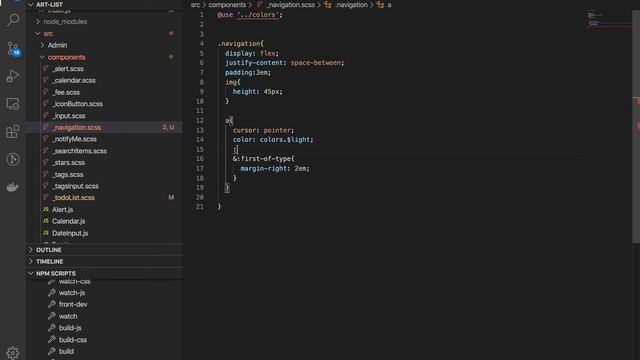Open the Docker view
Viewport: 640px width, 360px height.
click(x=13, y=187)
